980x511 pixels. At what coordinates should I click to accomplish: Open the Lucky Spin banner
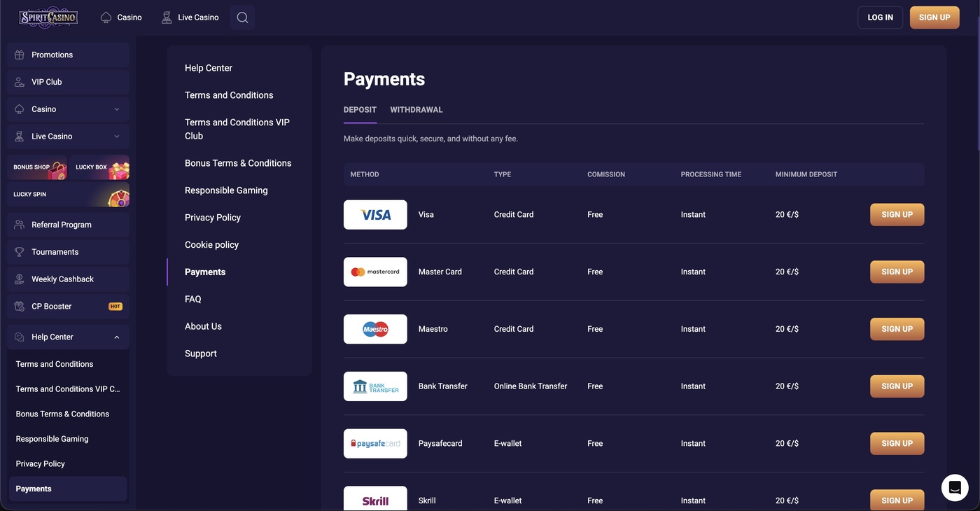pos(68,195)
